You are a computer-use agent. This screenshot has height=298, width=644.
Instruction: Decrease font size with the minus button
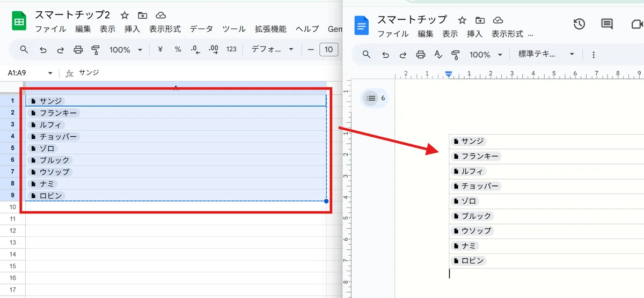(311, 50)
